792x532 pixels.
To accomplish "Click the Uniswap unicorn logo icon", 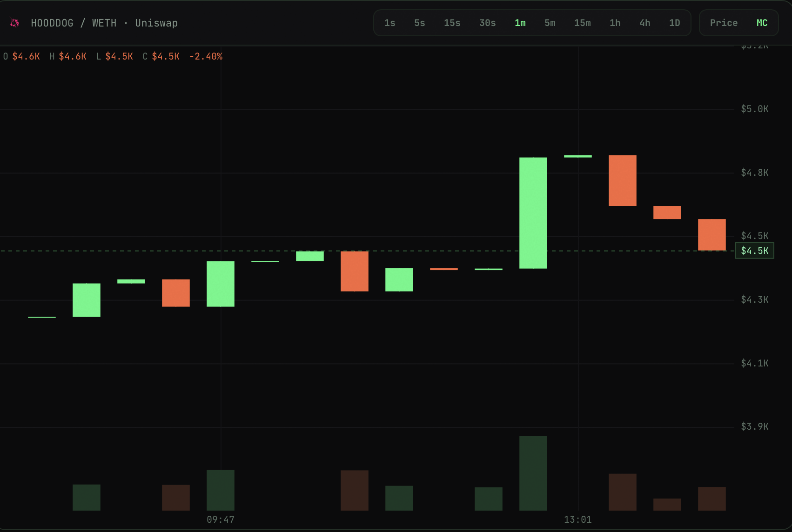I will (x=14, y=23).
